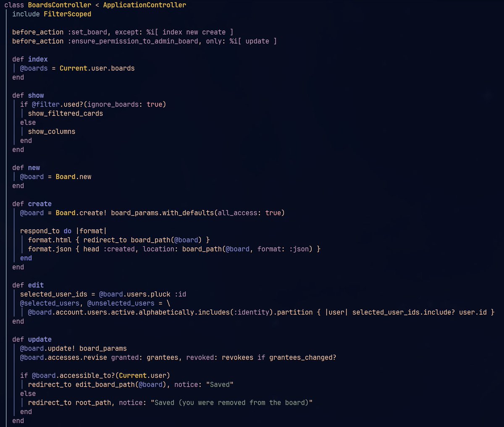
Task: Click the show_filtered_cards call
Action: [66, 113]
